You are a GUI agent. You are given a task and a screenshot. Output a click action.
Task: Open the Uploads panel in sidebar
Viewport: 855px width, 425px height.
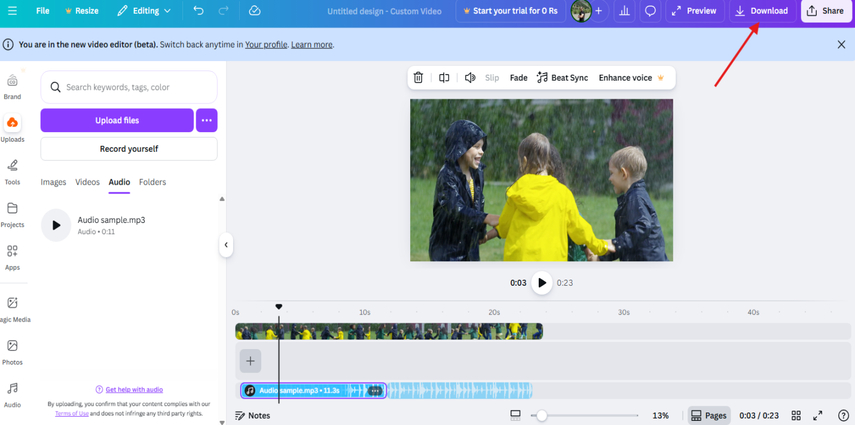[12, 129]
